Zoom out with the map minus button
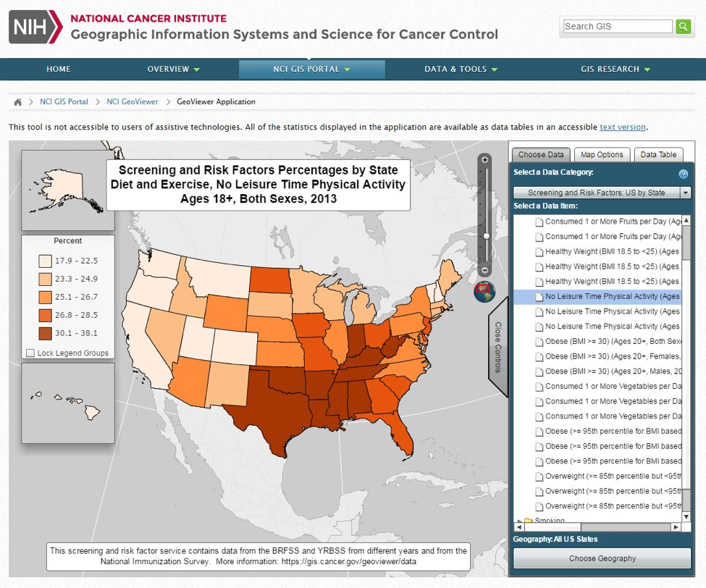The height and width of the screenshot is (588, 706). 485,270
